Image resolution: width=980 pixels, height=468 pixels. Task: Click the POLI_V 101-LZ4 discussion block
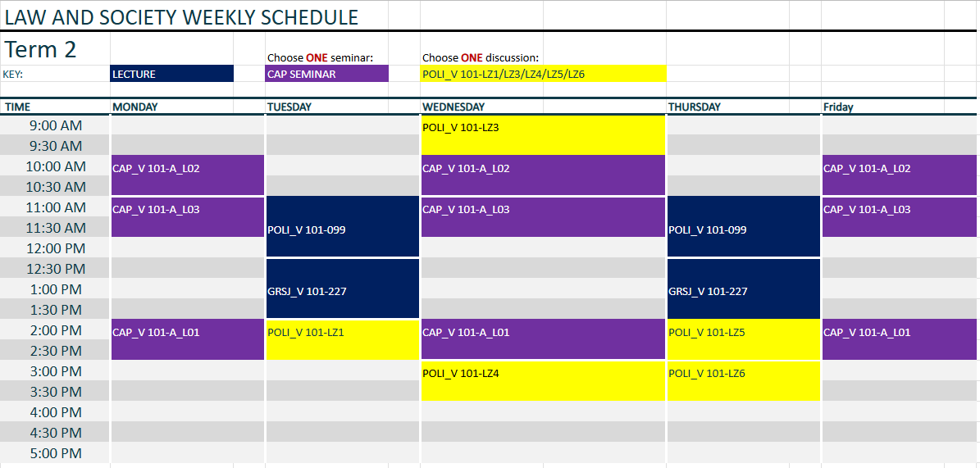[x=543, y=380]
